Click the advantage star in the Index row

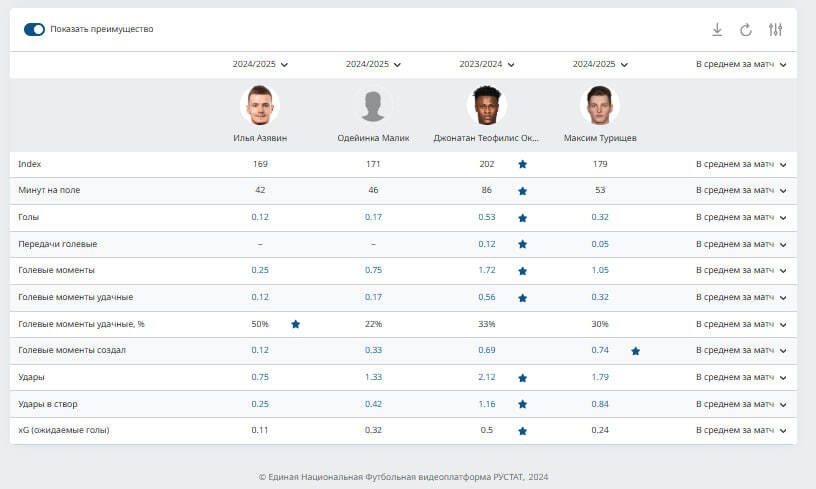pyautogui.click(x=522, y=164)
